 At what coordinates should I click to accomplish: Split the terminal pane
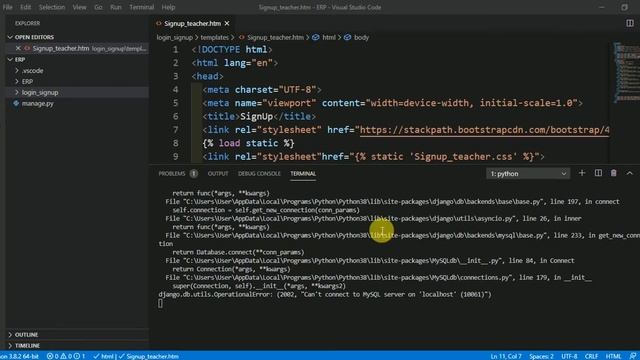(x=598, y=173)
